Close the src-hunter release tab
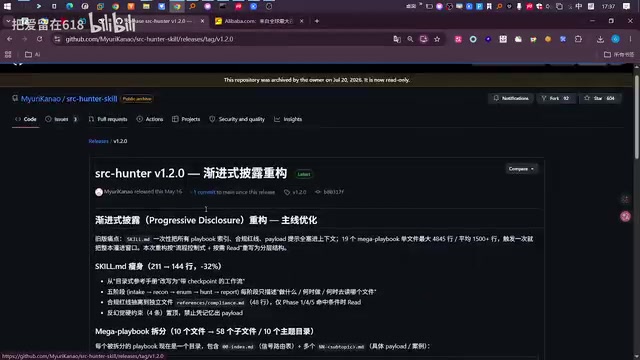Viewport: 640px width, 360px height. [202, 21]
